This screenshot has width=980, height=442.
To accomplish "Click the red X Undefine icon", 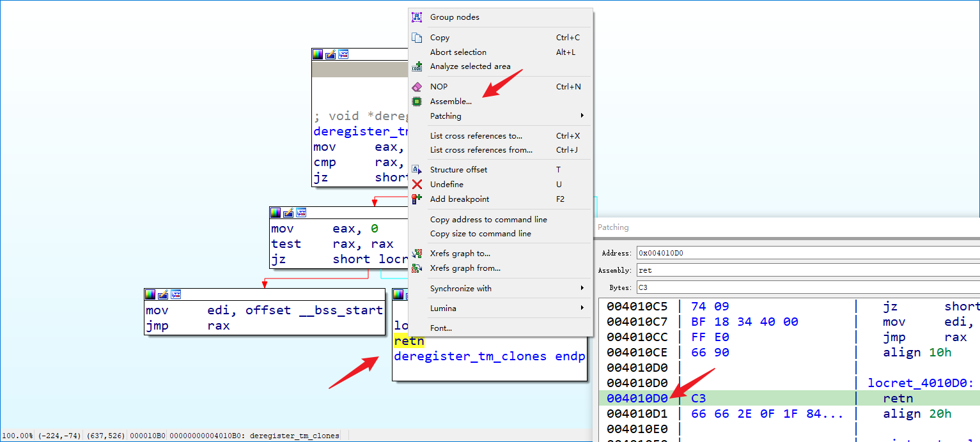I will 417,185.
